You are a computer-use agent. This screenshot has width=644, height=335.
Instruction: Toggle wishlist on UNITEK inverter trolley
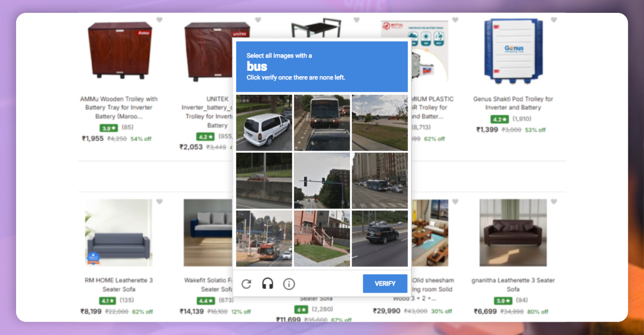[x=257, y=20]
